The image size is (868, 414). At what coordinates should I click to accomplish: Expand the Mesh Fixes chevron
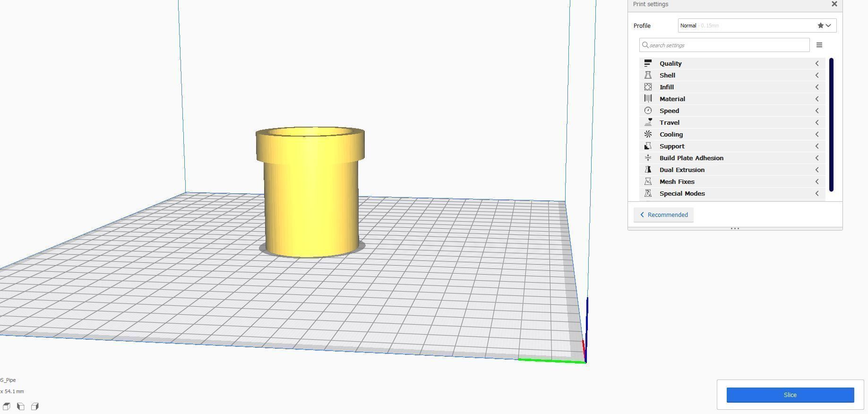coord(817,181)
